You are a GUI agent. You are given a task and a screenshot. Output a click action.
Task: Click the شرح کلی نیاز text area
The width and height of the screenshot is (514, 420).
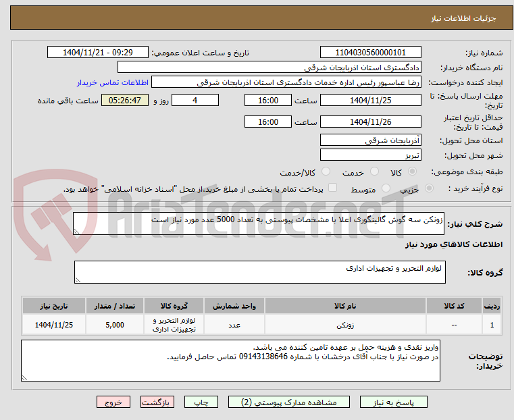pyautogui.click(x=259, y=224)
